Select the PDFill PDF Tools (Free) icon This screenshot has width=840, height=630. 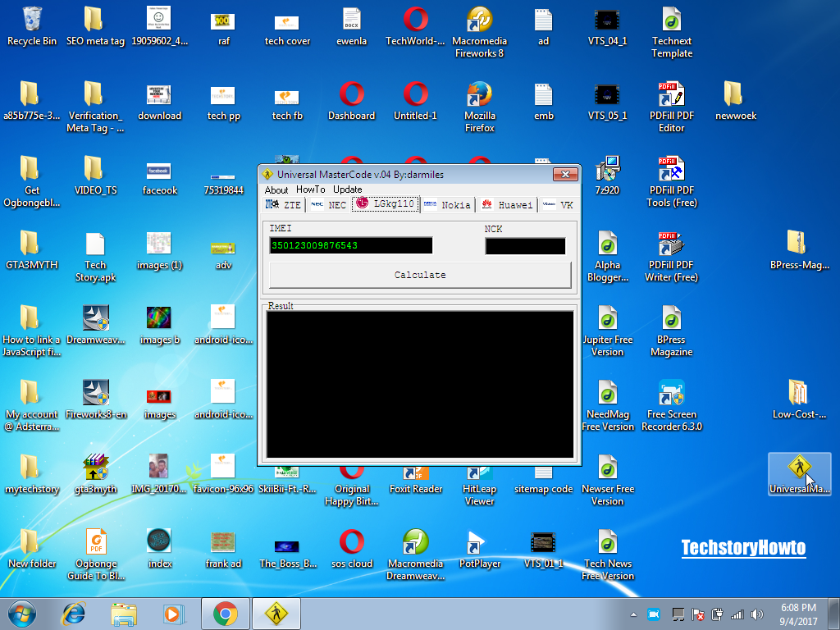click(x=671, y=181)
